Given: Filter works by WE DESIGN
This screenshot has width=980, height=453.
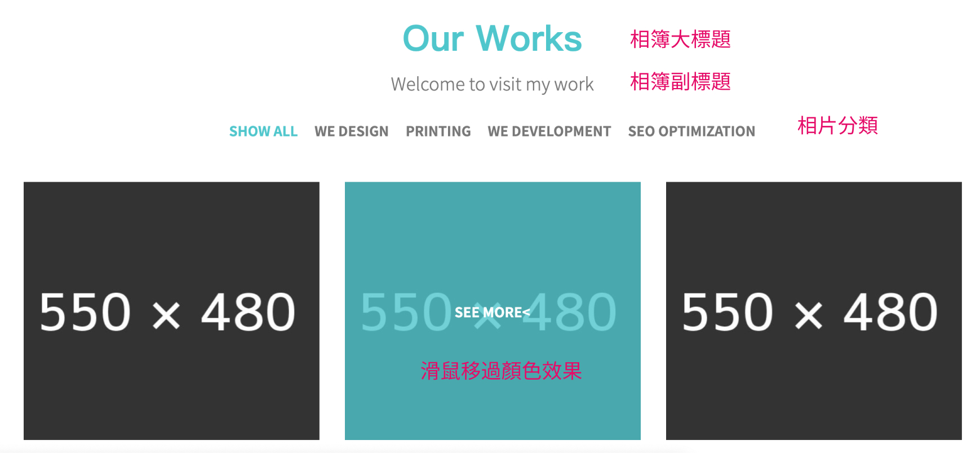Looking at the screenshot, I should [352, 131].
